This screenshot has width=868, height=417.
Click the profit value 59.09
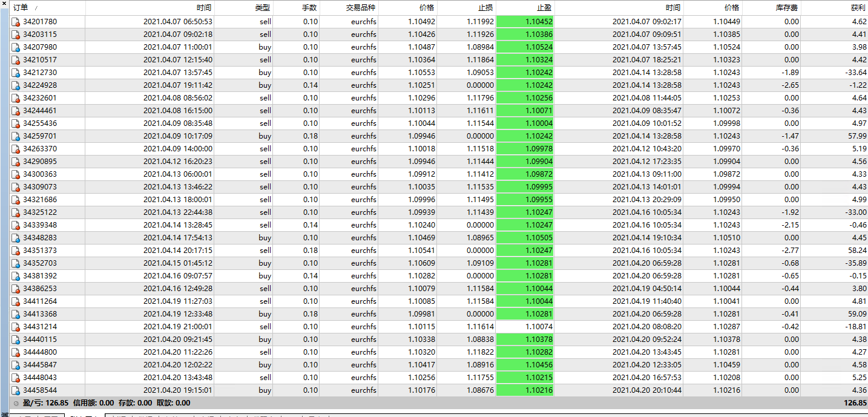point(856,314)
